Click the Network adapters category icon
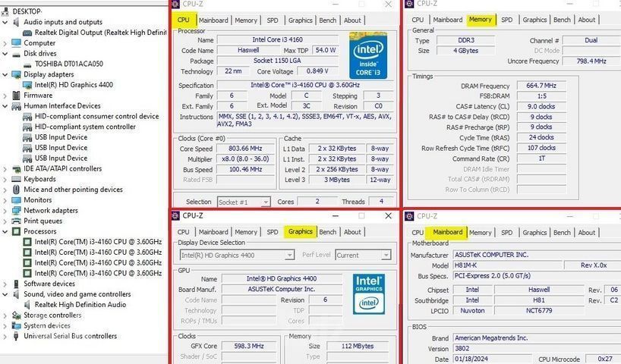Screen dimensions: 621x364 point(16,211)
